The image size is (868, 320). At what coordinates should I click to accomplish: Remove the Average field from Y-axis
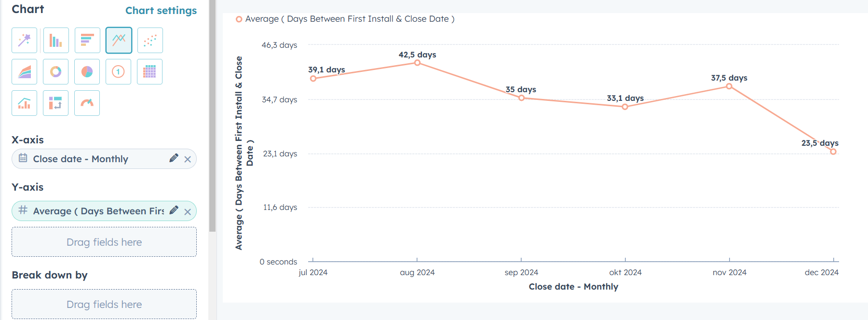tap(187, 210)
